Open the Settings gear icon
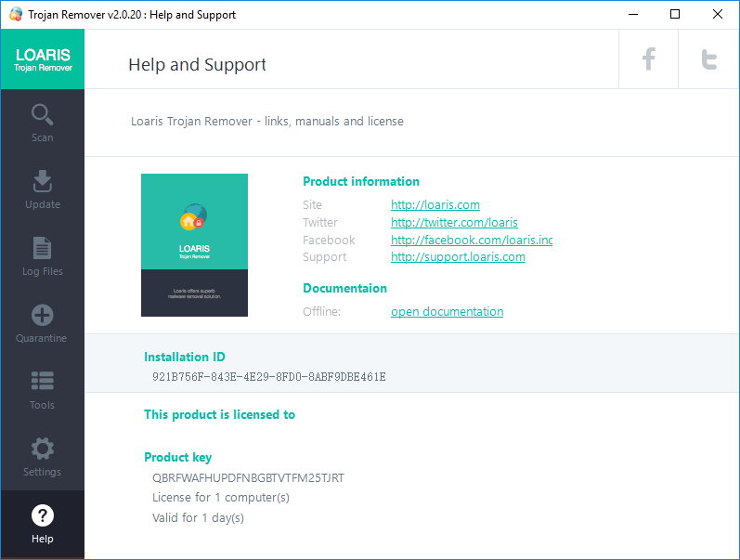The width and height of the screenshot is (740, 560). click(42, 449)
